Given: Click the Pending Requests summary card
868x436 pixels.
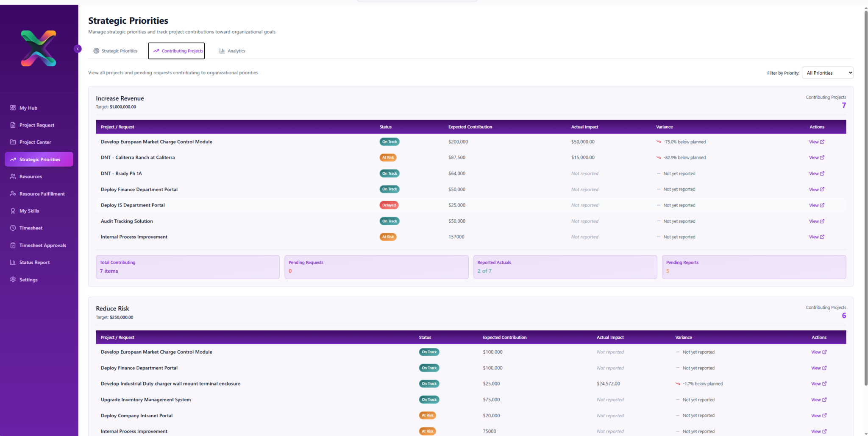Looking at the screenshot, I should [x=376, y=267].
